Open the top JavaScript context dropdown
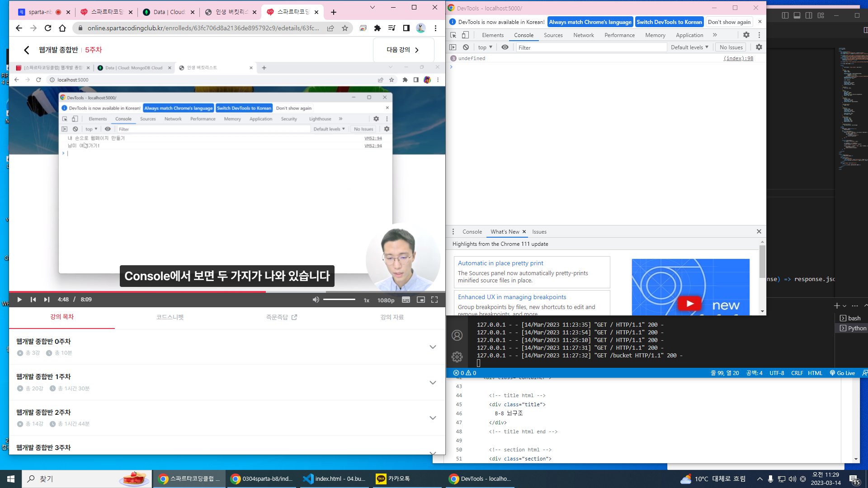Image resolution: width=868 pixels, height=488 pixels. tap(485, 47)
